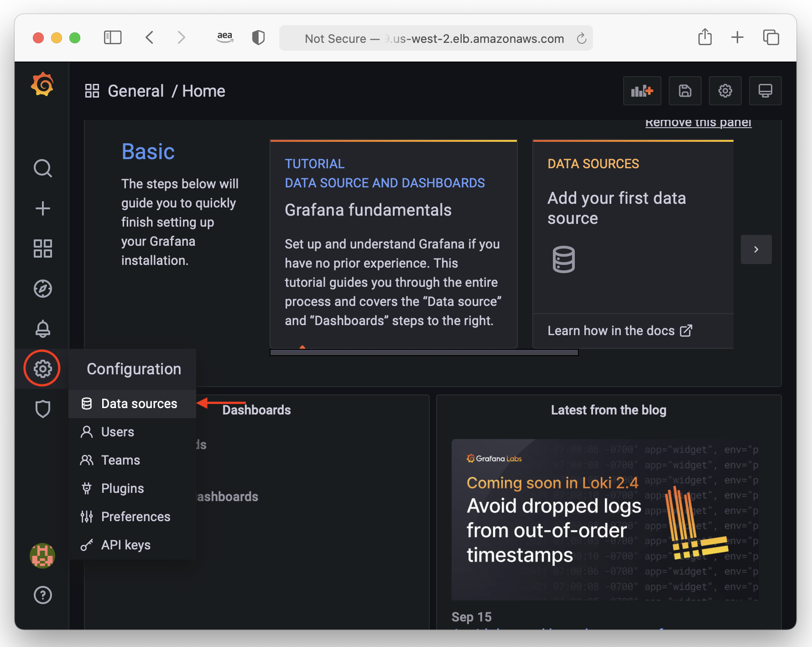This screenshot has width=812, height=647.
Task: Click the Cycle view mode monitor icon
Action: point(765,91)
